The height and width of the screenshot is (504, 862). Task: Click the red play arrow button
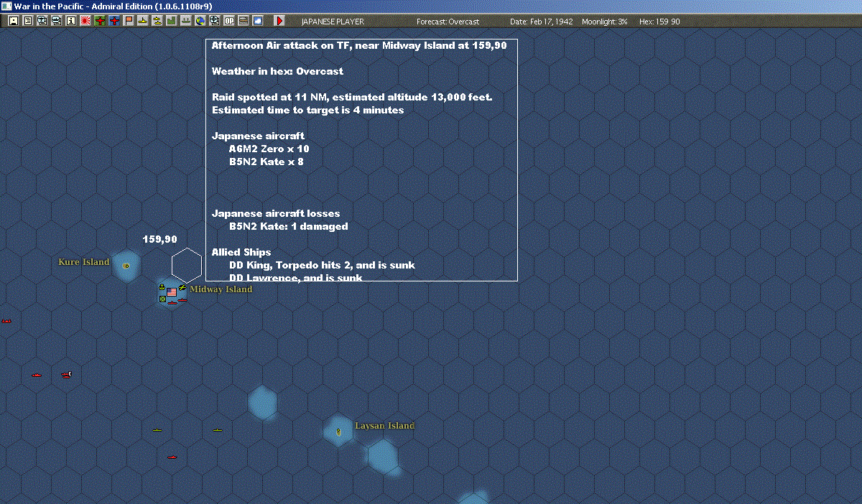279,21
